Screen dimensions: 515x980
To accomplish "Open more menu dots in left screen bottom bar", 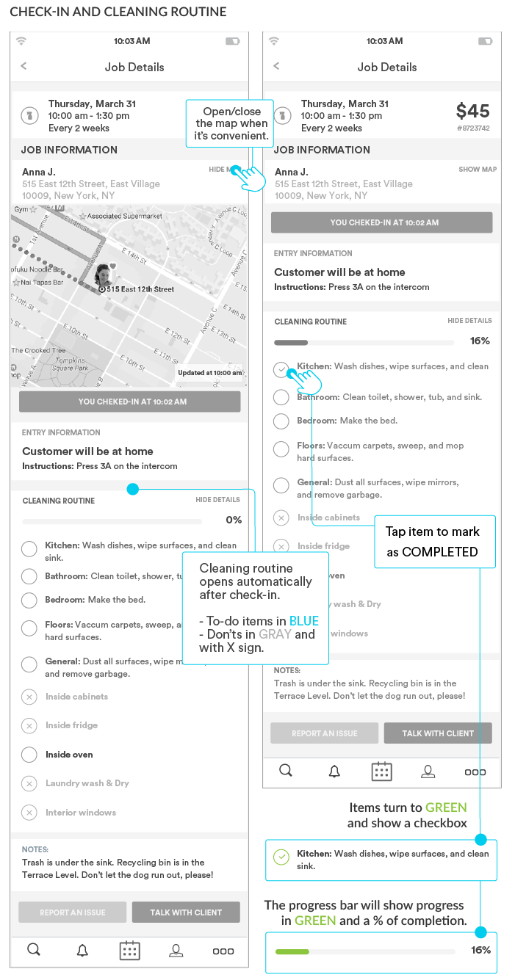I will [x=223, y=951].
